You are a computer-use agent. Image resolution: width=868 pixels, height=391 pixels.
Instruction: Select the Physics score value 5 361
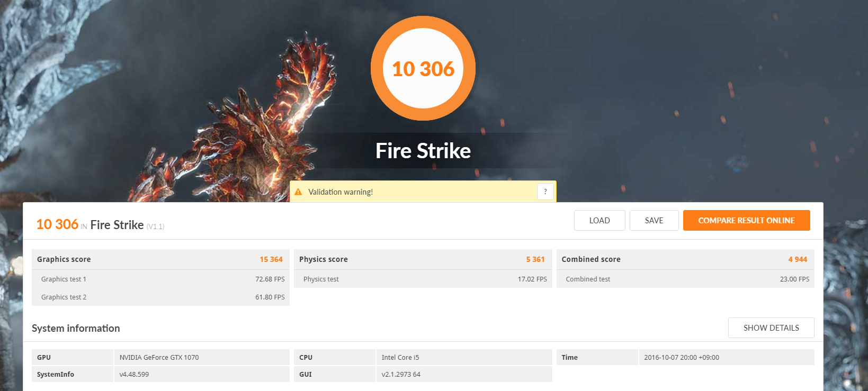pyautogui.click(x=535, y=259)
